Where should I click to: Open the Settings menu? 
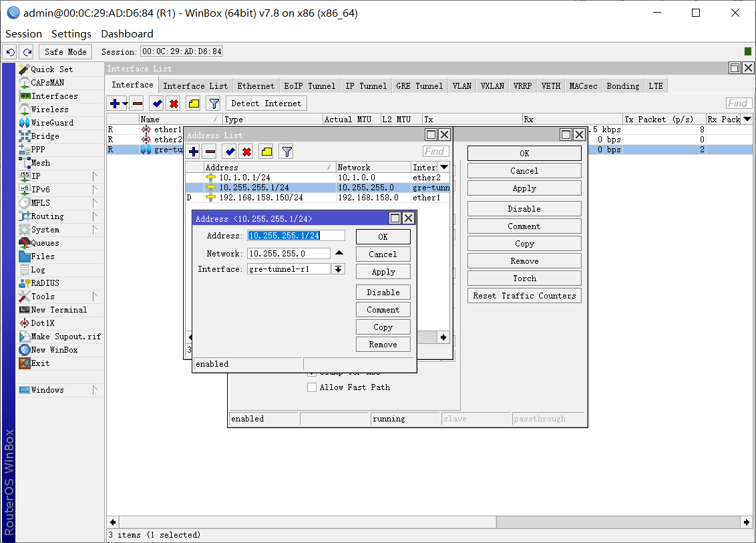(x=71, y=34)
